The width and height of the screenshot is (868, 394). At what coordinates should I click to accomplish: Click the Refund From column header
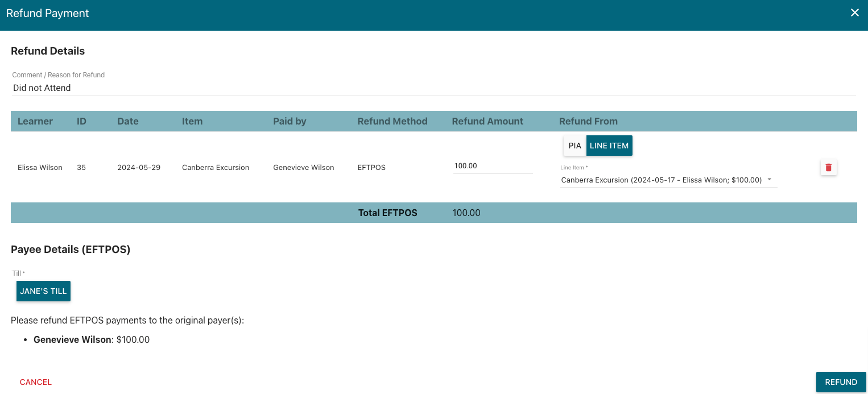[x=588, y=121]
